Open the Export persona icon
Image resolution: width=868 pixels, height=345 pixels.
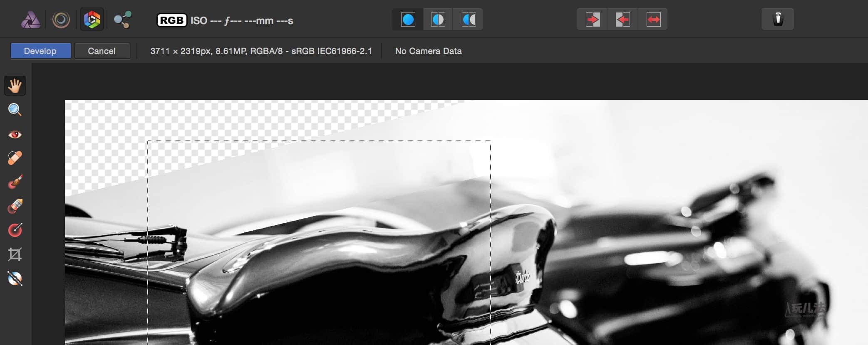click(123, 20)
